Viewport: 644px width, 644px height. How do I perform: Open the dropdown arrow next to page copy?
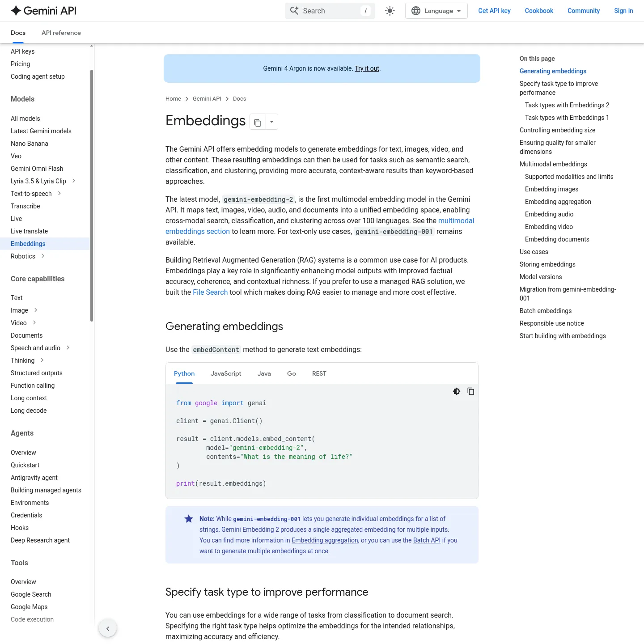point(271,122)
